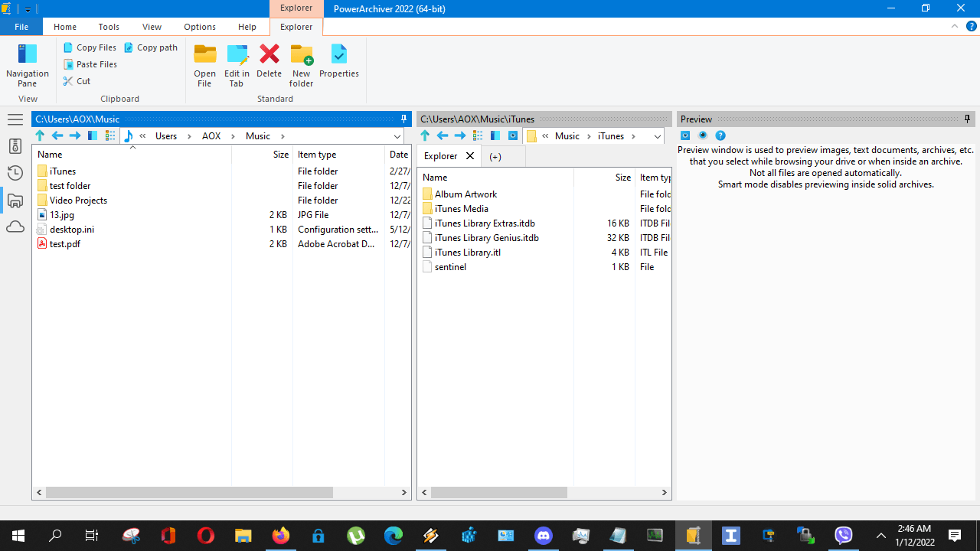Create a New folder via ribbon
This screenshot has height=551, width=980.
click(301, 65)
